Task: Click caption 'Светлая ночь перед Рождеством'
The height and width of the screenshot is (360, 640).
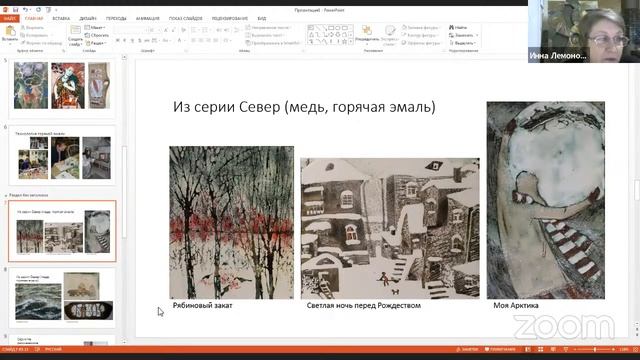Action: coord(364,305)
